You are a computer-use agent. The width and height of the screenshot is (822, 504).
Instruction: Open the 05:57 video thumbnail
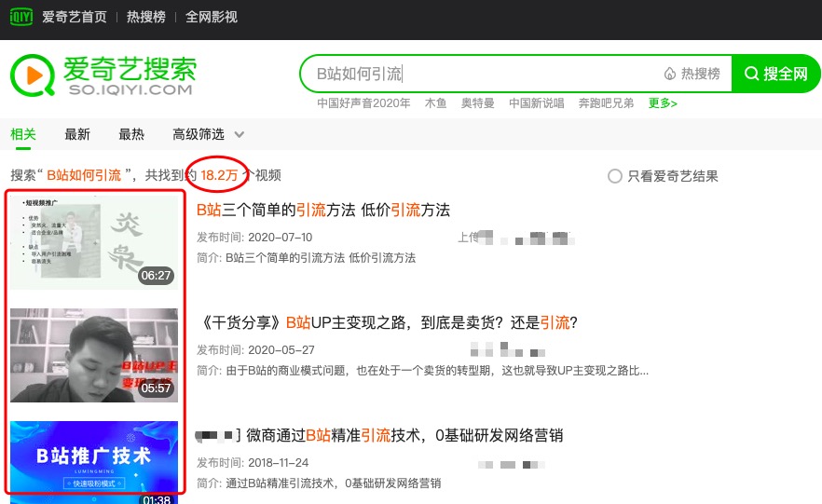pyautogui.click(x=94, y=355)
